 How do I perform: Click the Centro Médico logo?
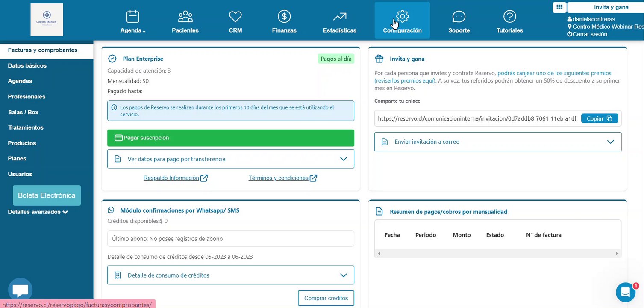tap(47, 20)
